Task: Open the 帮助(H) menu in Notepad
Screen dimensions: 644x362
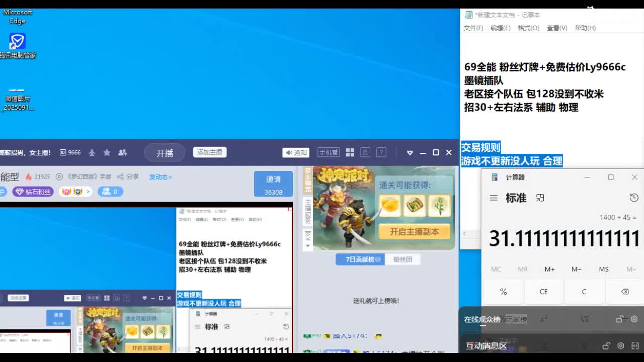Action: pyautogui.click(x=585, y=28)
